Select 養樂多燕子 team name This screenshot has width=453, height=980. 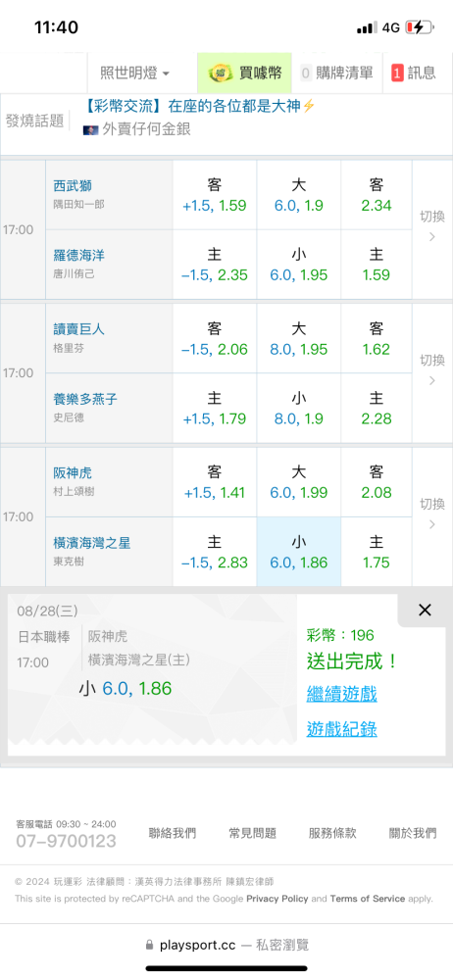tap(85, 400)
